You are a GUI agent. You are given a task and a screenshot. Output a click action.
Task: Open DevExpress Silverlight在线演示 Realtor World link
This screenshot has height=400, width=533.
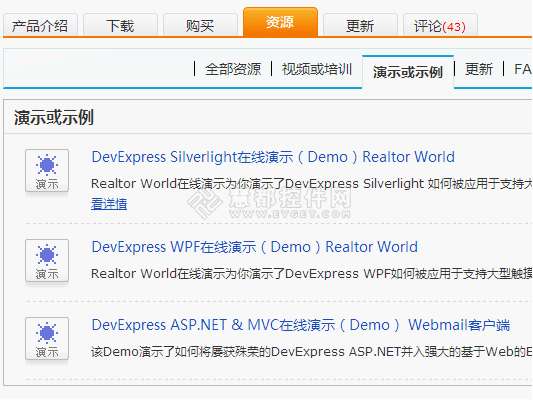pyautogui.click(x=273, y=157)
